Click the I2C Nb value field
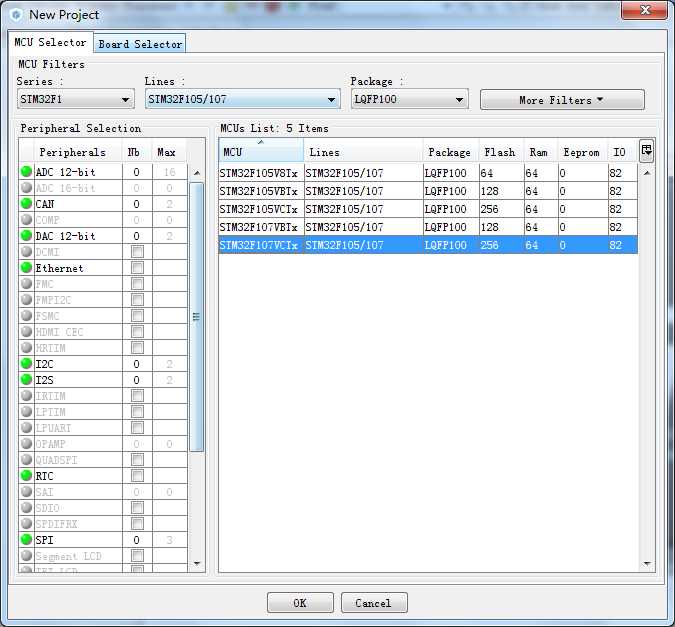675x627 pixels. (137, 364)
